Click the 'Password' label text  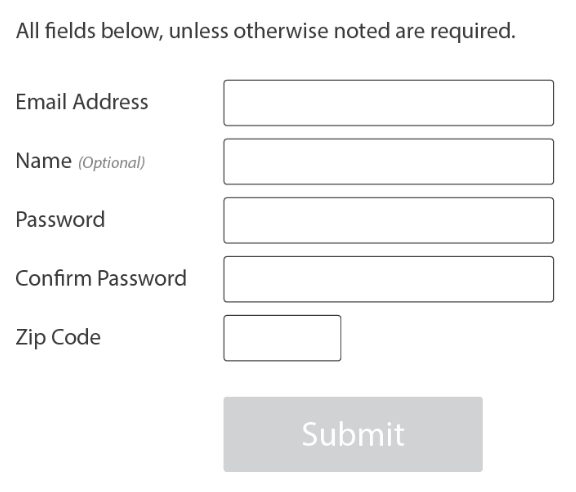(60, 220)
